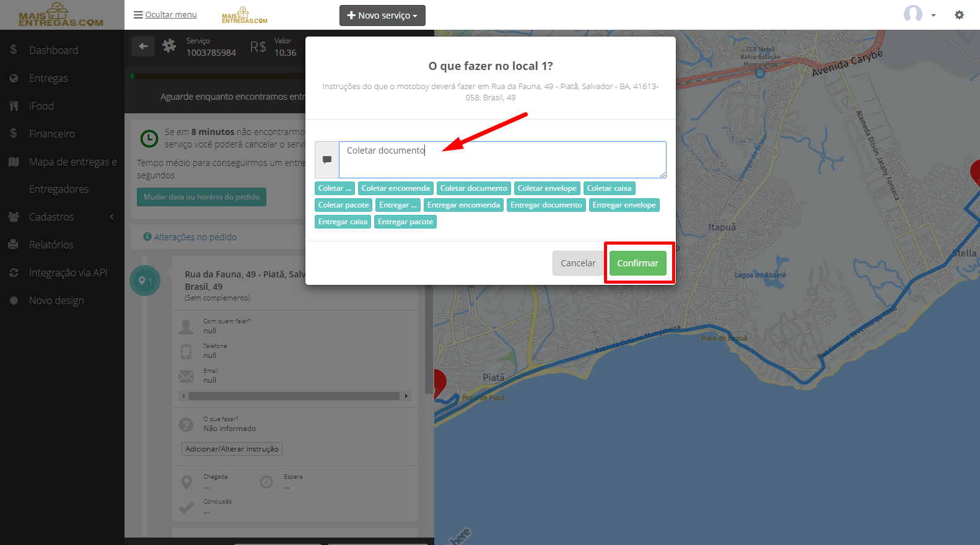Cancel the instruction dialog
Viewport: 980px width, 545px height.
click(578, 263)
